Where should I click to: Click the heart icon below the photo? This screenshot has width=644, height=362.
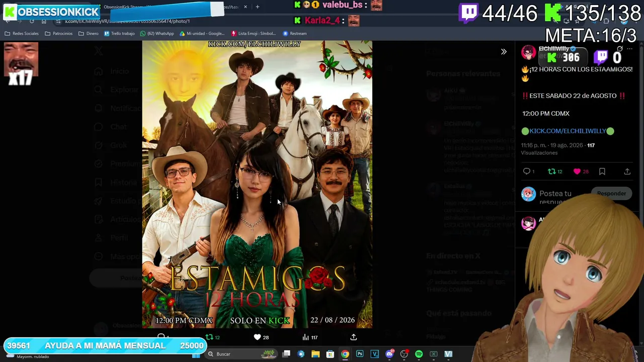tap(257, 337)
